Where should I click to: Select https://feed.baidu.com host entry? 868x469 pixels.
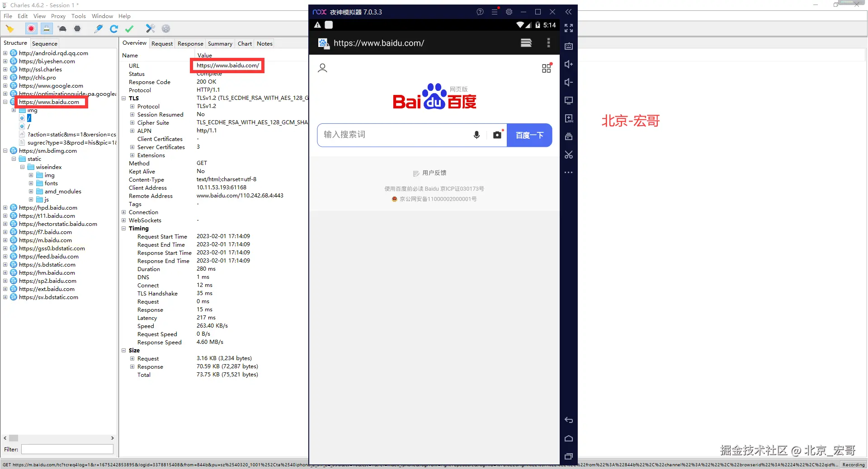tap(49, 256)
